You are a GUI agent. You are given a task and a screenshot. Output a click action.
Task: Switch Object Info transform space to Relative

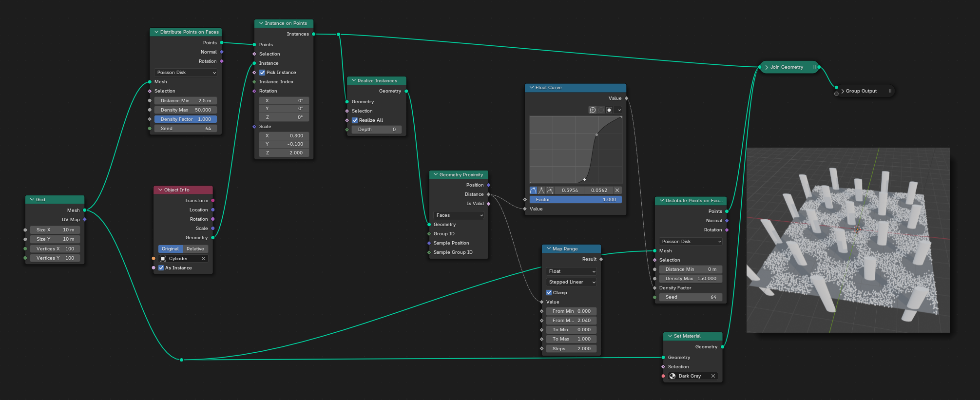[195, 249]
